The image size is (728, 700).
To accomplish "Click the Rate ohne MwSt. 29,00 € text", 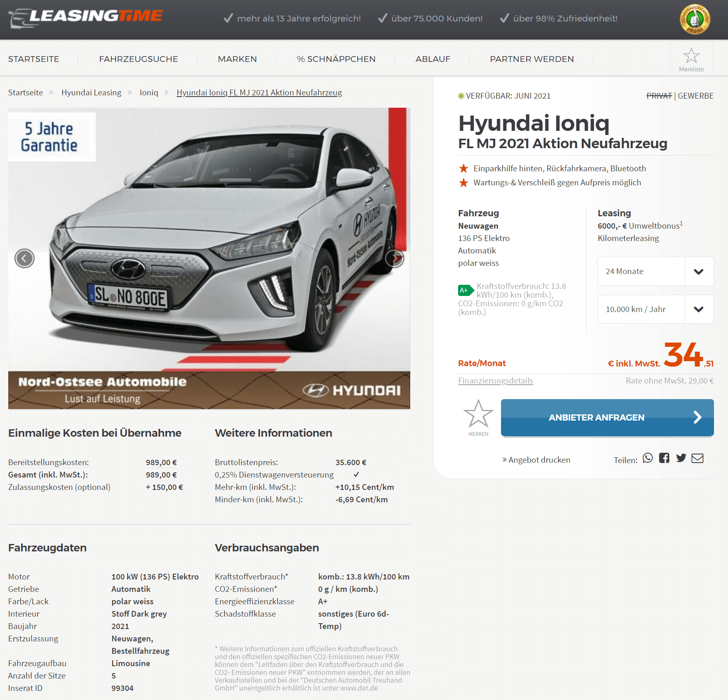I will coord(669,381).
